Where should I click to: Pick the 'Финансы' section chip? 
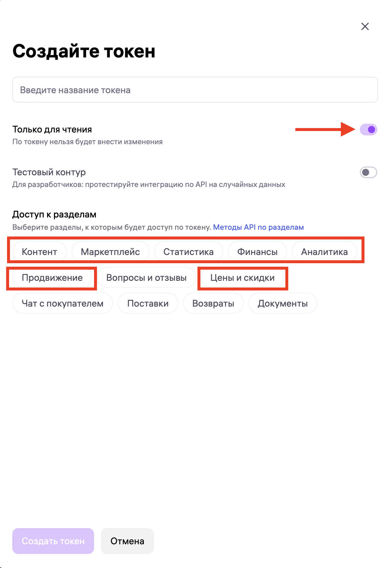pos(257,252)
